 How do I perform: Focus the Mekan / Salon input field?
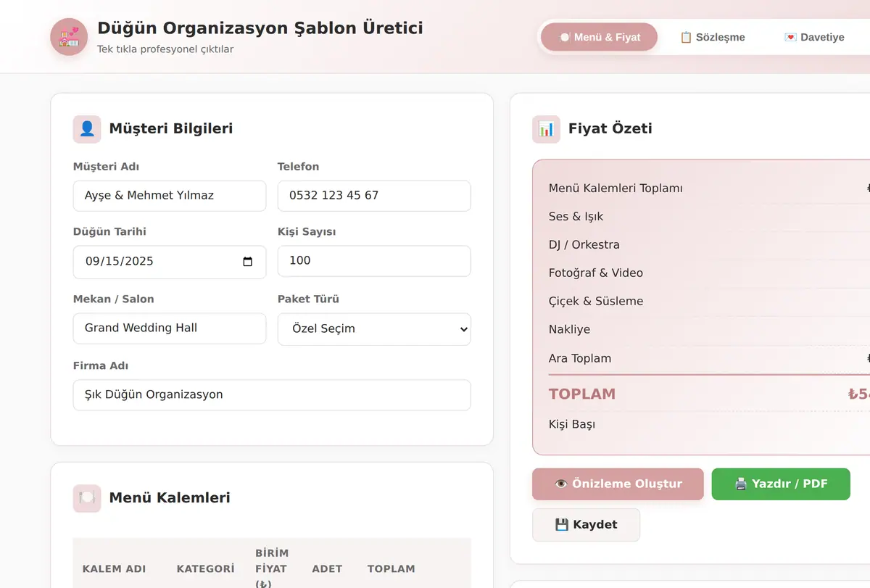(170, 328)
